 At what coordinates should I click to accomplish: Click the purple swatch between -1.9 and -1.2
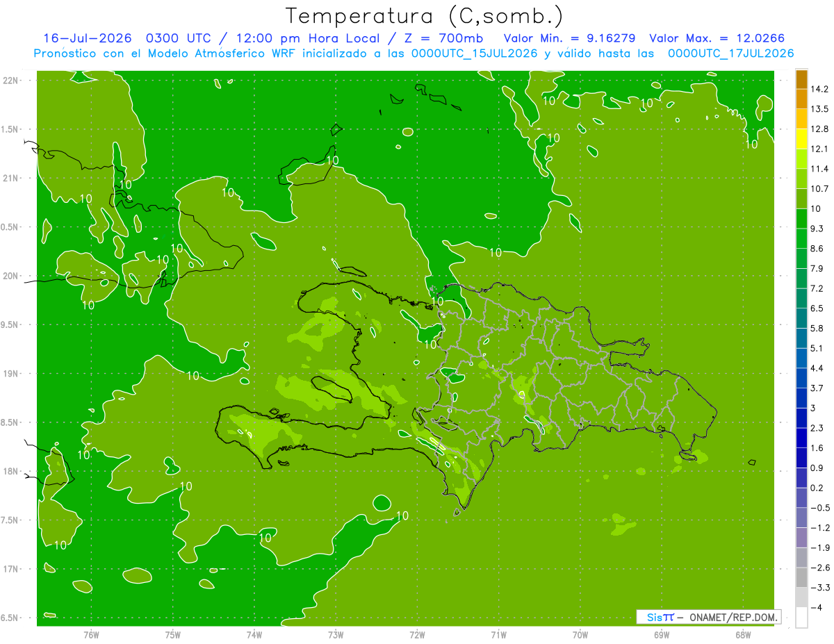click(x=801, y=538)
